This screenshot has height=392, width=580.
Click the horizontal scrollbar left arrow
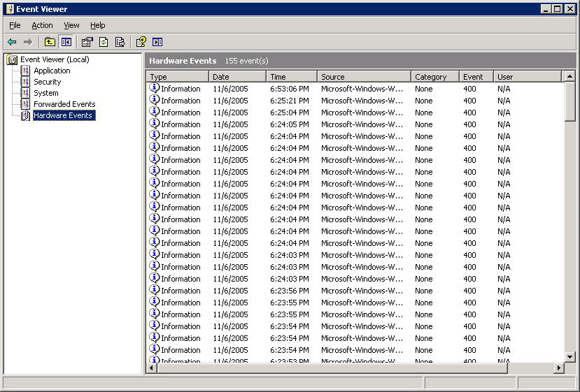[152, 368]
